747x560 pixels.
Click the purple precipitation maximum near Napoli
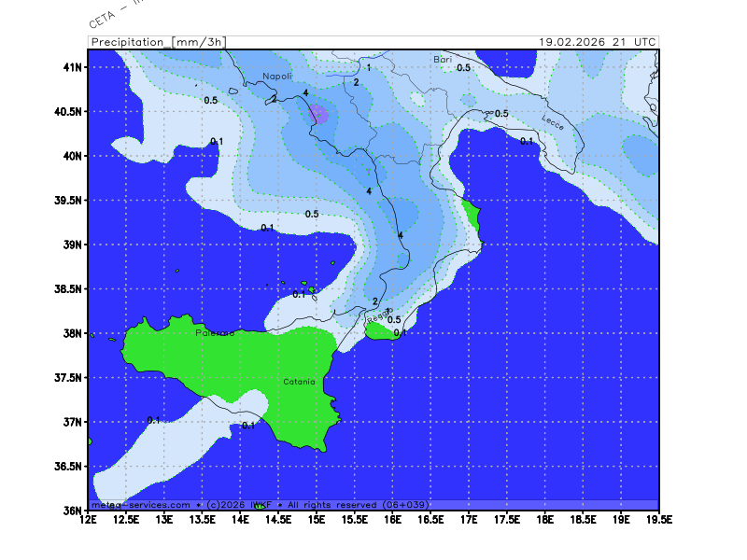(x=318, y=114)
